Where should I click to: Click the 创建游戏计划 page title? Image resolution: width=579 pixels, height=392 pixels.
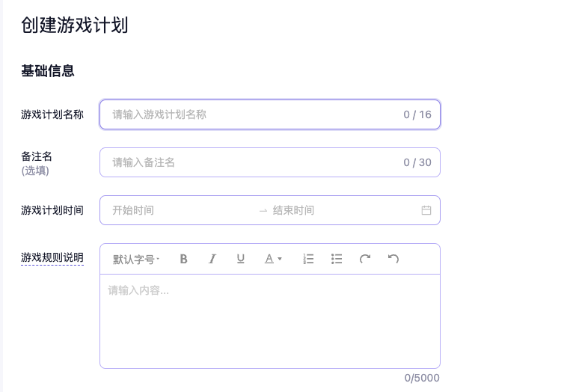click(x=75, y=25)
